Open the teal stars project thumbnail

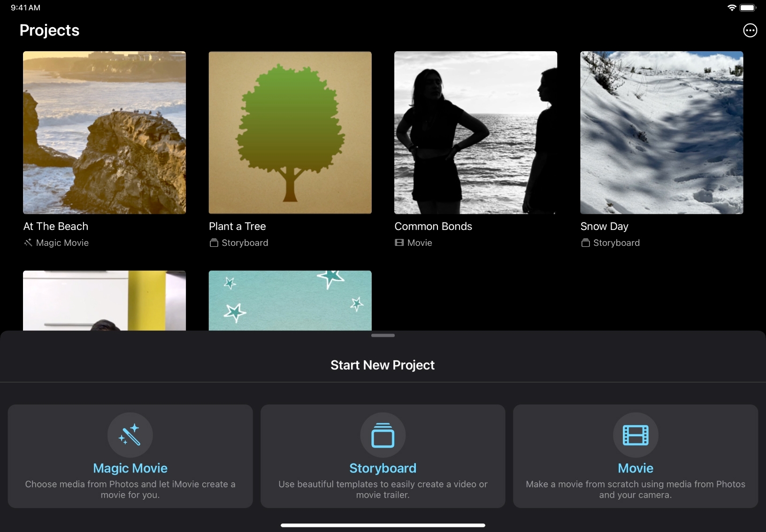[x=290, y=300]
